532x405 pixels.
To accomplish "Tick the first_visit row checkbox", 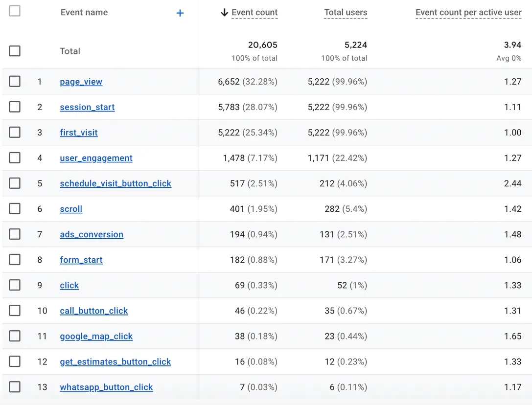I will 15,132.
